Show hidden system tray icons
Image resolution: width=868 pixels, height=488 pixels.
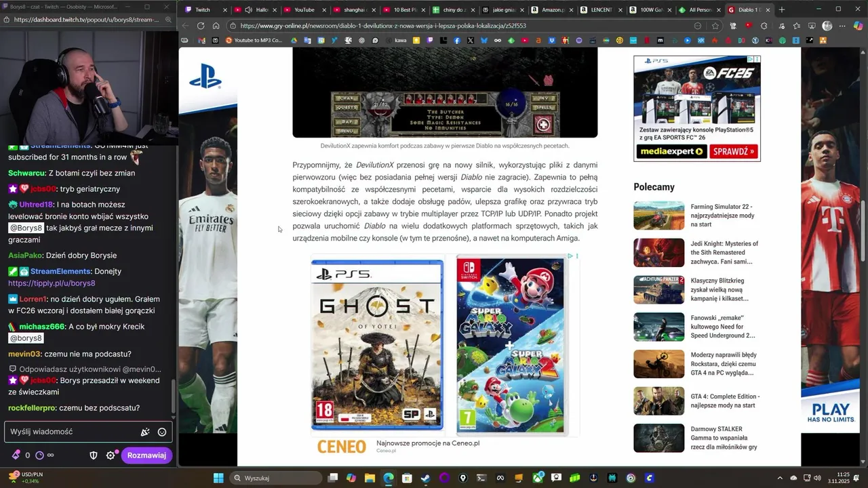(x=780, y=478)
